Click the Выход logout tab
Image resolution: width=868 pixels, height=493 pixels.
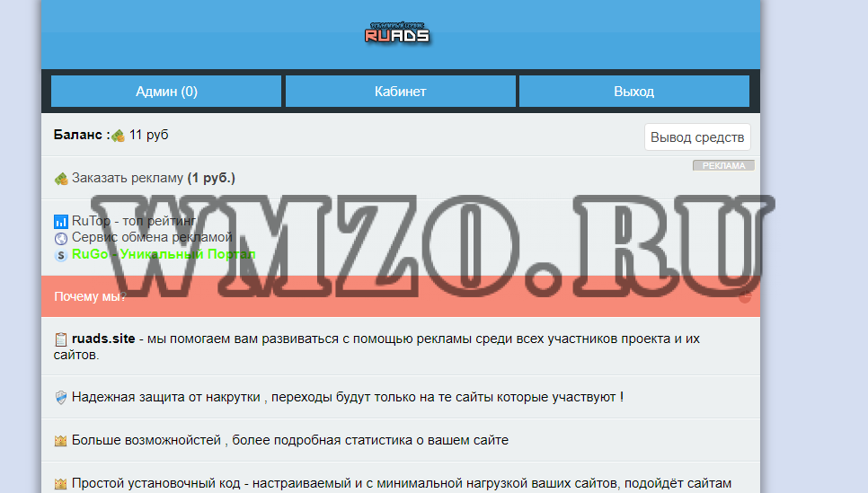coord(633,92)
